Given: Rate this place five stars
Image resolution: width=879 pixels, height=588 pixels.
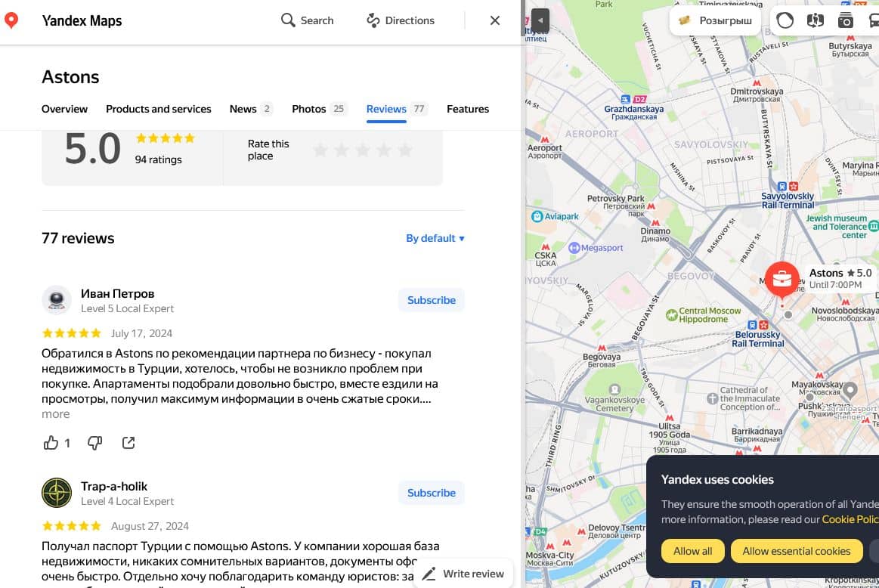Looking at the screenshot, I should [405, 150].
